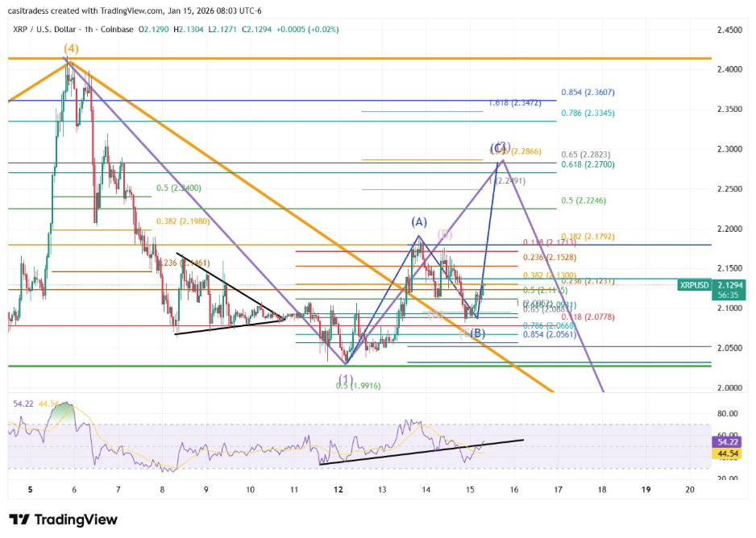Click the 15 date label on the time axis

coord(470,489)
